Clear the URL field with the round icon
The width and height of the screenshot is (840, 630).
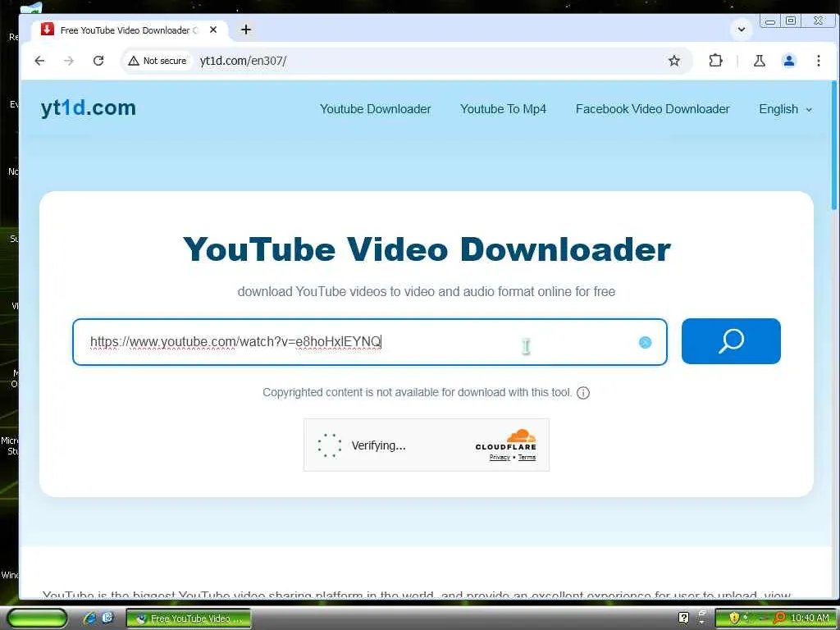click(x=645, y=342)
